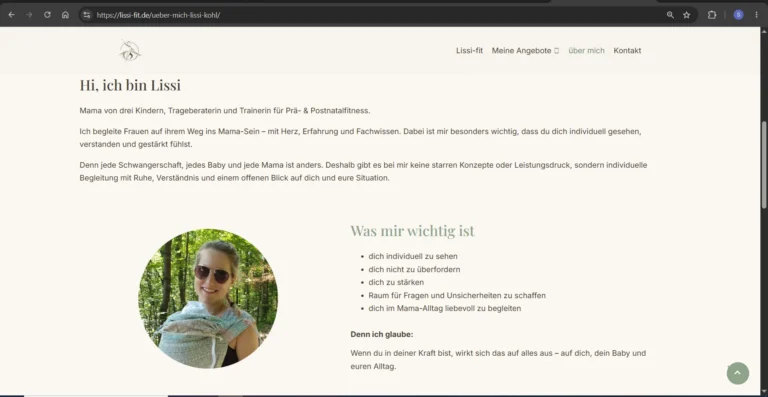Click the heading Hi, ich bin Lissi
Screen dimensions: 768x397
pos(130,85)
